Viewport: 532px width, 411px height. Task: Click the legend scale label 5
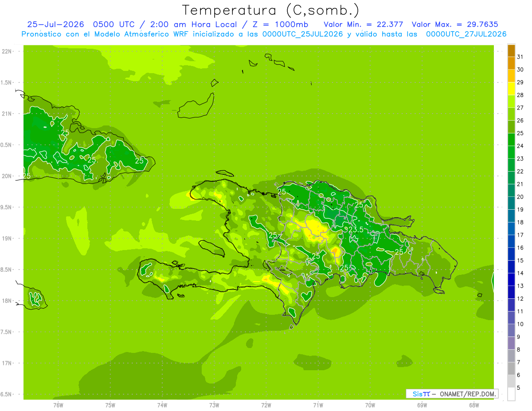pyautogui.click(x=519, y=388)
